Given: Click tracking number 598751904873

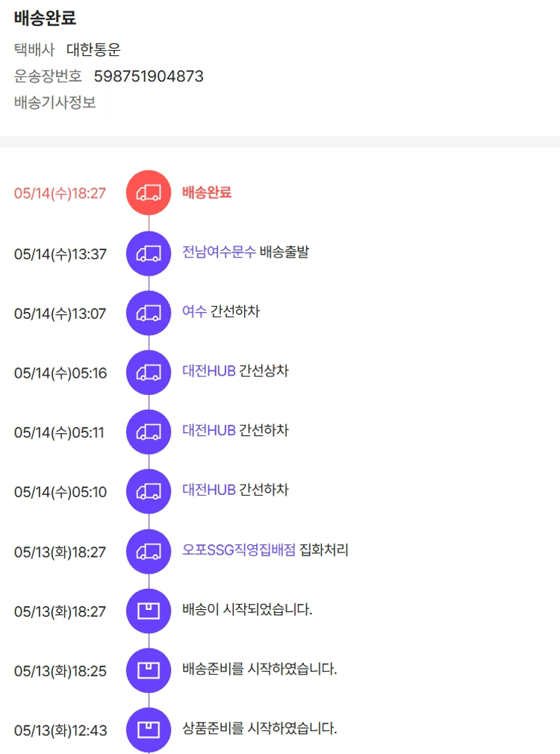Looking at the screenshot, I should click(149, 76).
